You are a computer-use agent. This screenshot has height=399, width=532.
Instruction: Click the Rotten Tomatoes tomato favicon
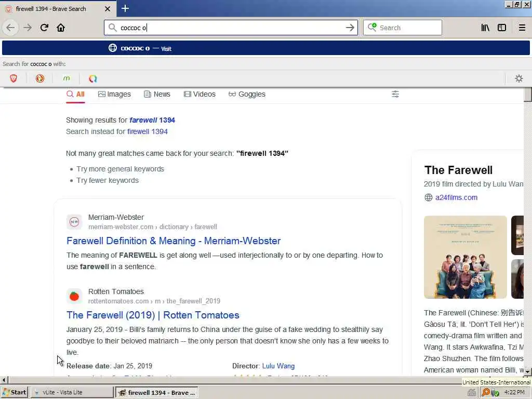tap(74, 296)
